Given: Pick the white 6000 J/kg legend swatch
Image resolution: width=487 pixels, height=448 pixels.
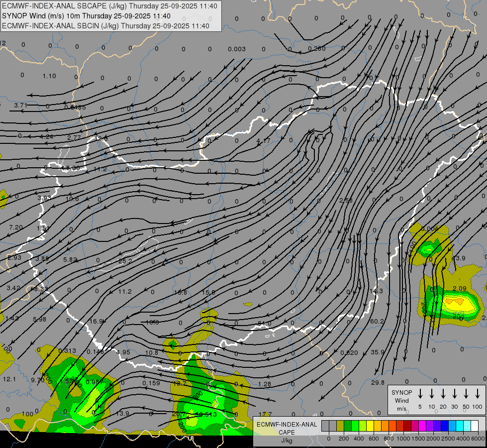Looking at the screenshot, I should tap(475, 426).
